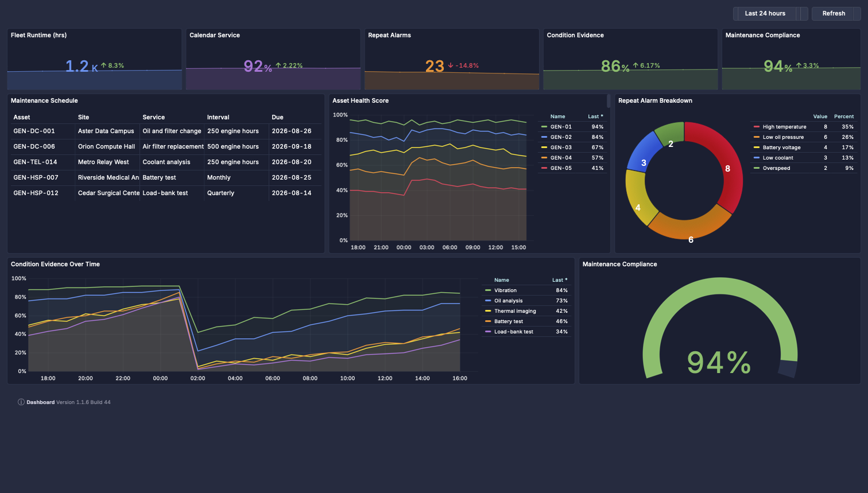Sort schedule table by Service column header
868x493 pixels.
click(x=153, y=117)
